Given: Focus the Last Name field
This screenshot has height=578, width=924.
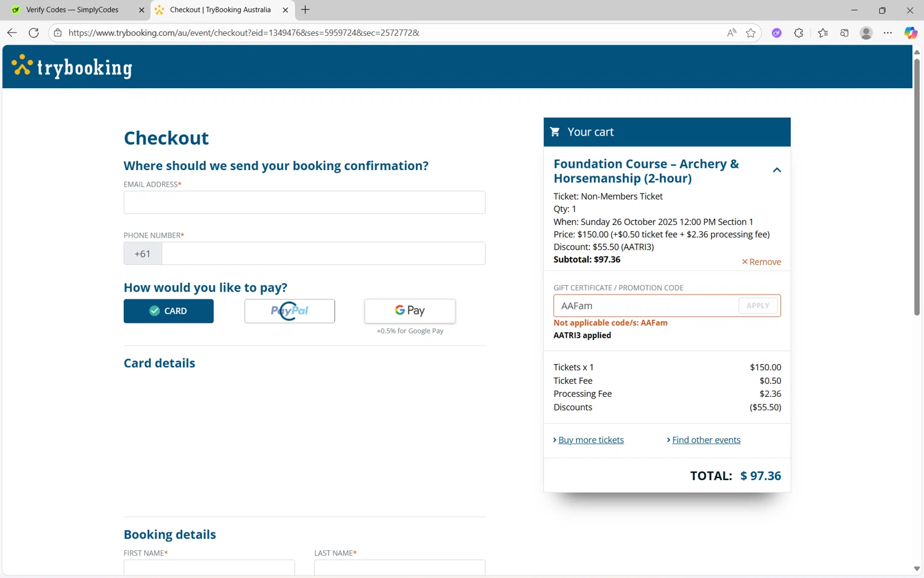Looking at the screenshot, I should click(400, 568).
